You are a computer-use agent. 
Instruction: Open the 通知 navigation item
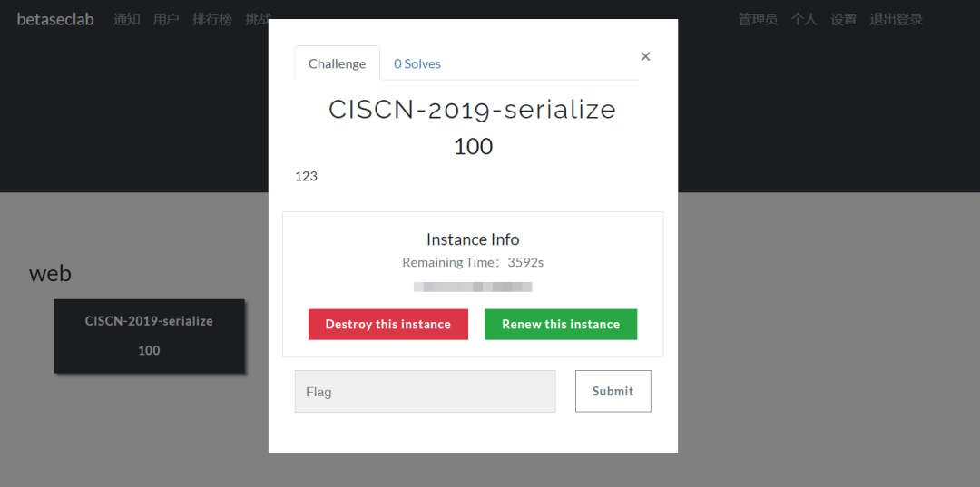[x=127, y=19]
